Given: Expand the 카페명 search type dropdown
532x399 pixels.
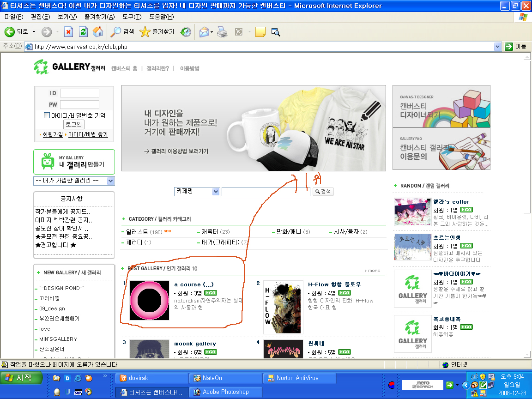Looking at the screenshot, I should [x=216, y=192].
